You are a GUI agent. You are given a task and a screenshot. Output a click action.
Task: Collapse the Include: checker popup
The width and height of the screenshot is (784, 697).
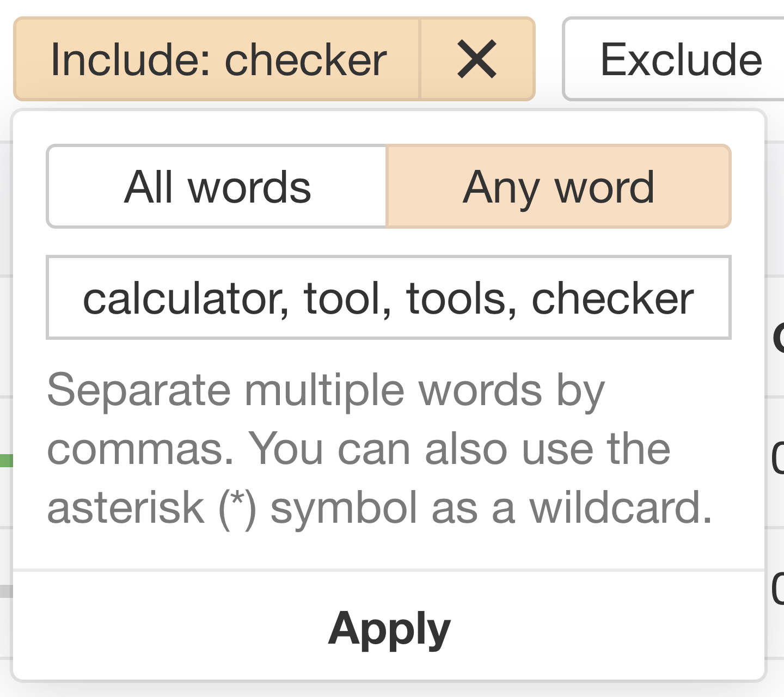pyautogui.click(x=218, y=59)
